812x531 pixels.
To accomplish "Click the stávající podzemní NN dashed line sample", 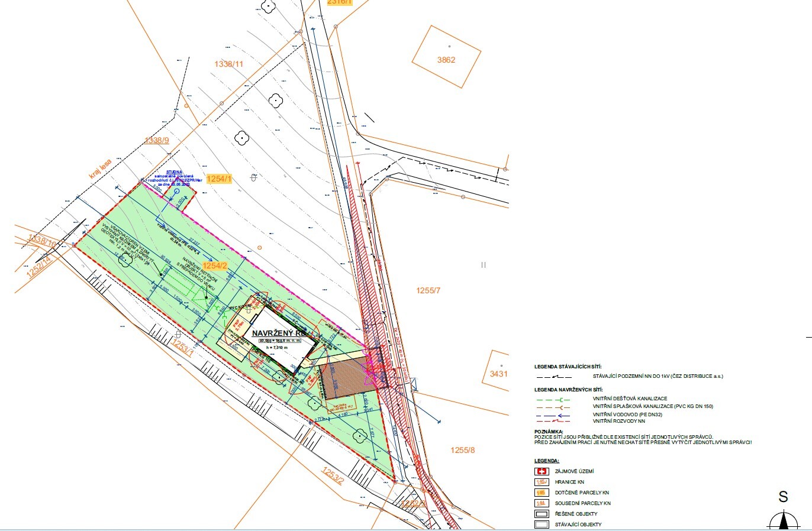I will coord(553,376).
